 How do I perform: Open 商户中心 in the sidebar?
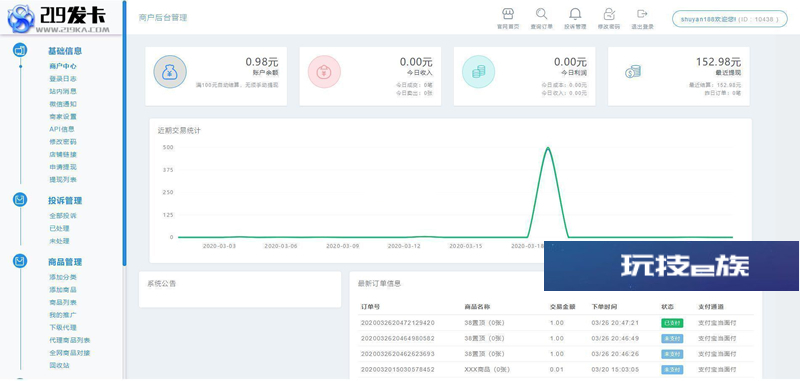tap(63, 66)
